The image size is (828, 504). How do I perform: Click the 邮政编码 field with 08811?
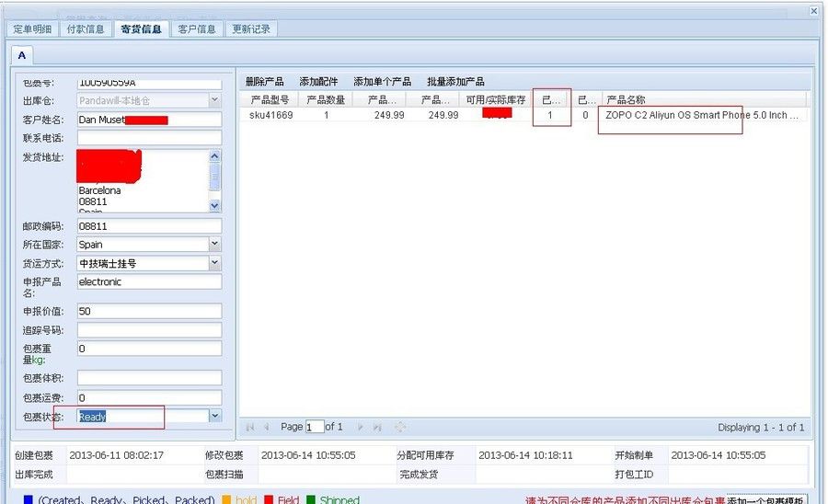click(149, 226)
